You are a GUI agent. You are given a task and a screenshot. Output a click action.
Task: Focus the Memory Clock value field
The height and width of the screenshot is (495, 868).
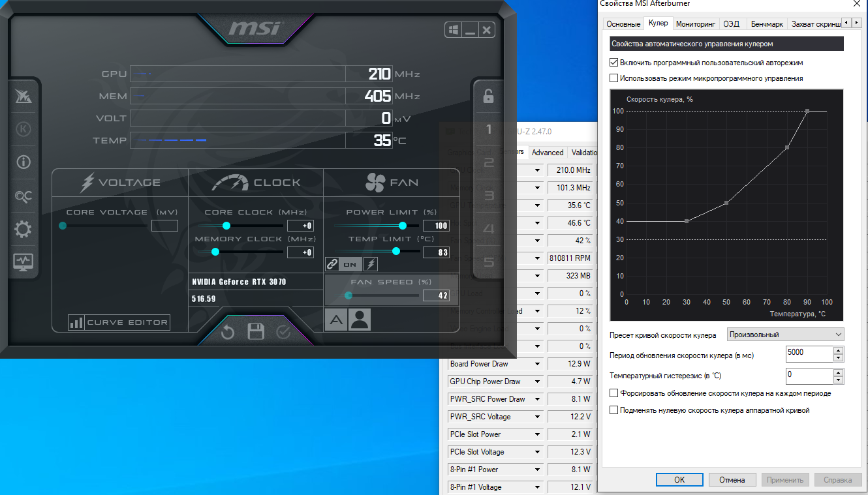click(x=300, y=252)
